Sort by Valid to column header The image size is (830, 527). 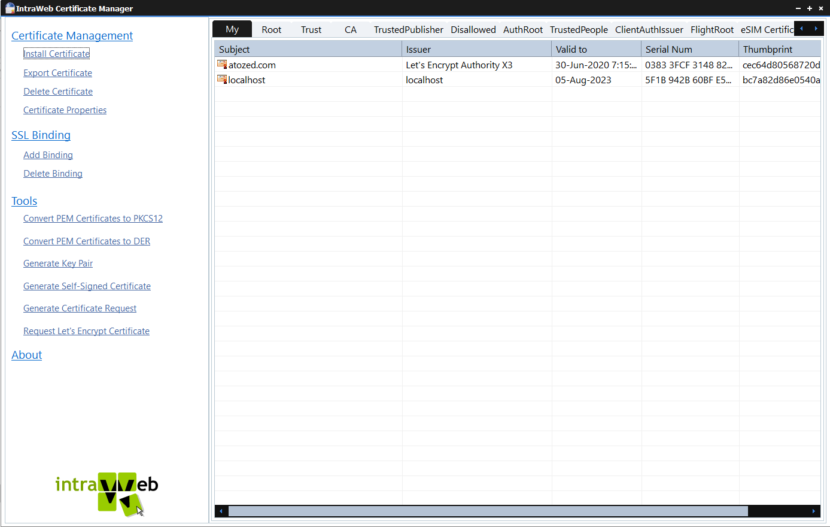tap(595, 49)
